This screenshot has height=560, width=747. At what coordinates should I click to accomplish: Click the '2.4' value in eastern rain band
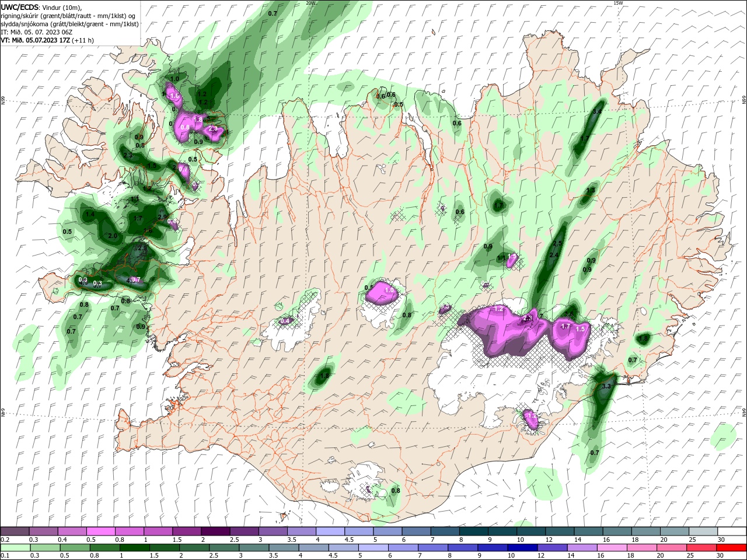[x=554, y=256]
